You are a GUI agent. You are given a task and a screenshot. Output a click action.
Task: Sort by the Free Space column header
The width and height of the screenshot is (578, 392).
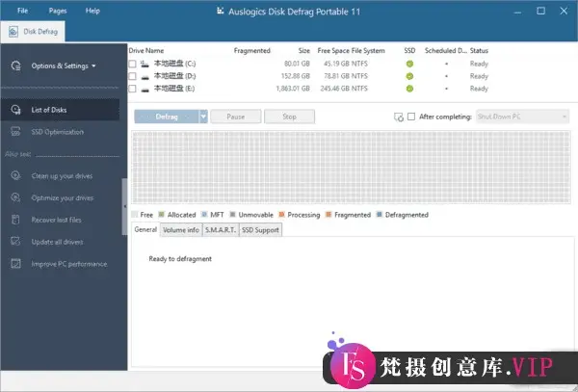coord(334,50)
